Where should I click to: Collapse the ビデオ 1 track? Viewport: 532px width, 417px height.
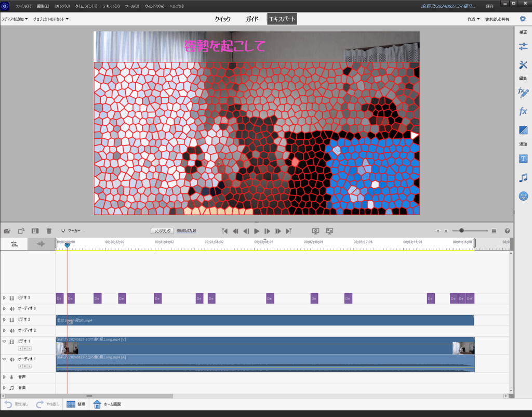(x=4, y=342)
